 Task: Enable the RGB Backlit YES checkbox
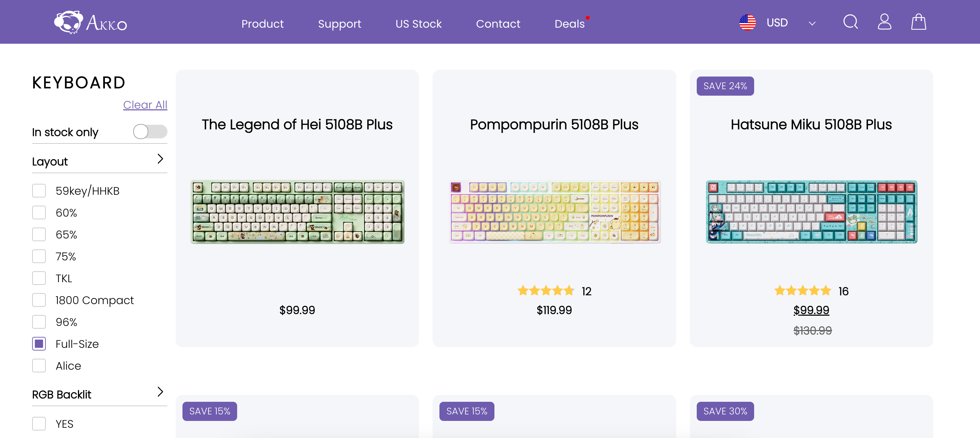(x=39, y=424)
